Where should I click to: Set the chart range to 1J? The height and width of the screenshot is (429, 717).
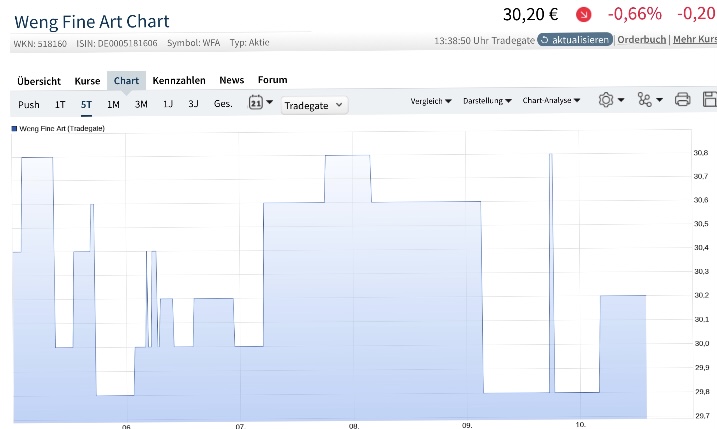point(168,104)
